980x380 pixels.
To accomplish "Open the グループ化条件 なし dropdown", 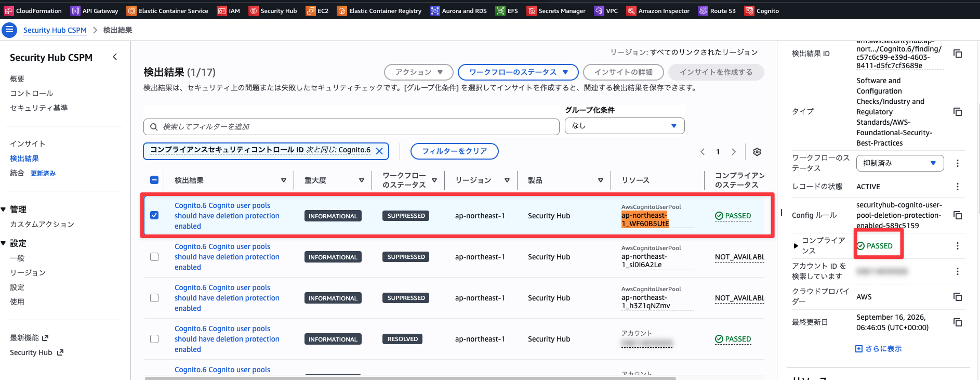I will click(625, 126).
